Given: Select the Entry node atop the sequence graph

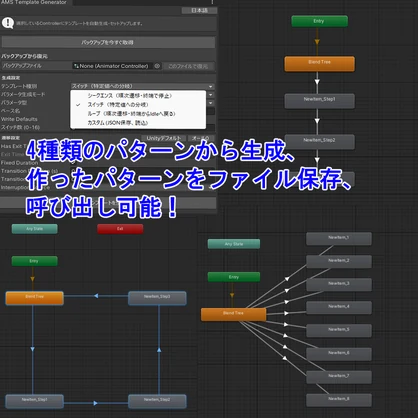Looking at the screenshot, I should pyautogui.click(x=319, y=21).
